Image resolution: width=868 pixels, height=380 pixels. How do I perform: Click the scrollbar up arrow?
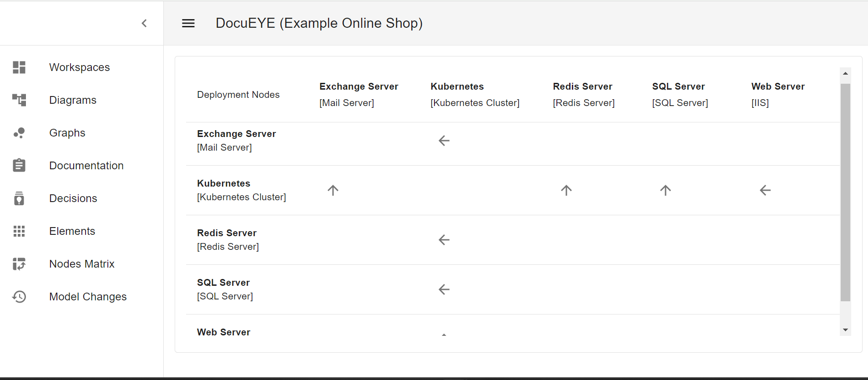click(845, 73)
